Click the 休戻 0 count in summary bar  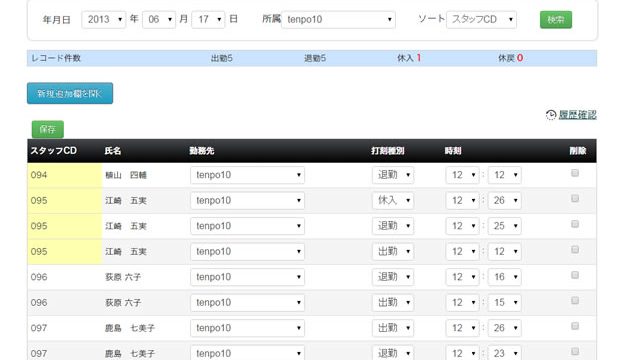coord(511,58)
